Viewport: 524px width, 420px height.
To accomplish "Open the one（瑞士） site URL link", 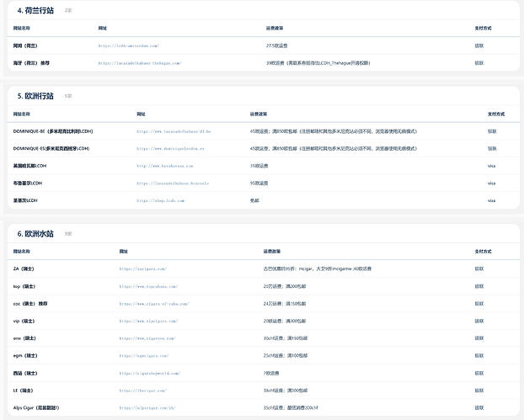I will tap(147, 338).
